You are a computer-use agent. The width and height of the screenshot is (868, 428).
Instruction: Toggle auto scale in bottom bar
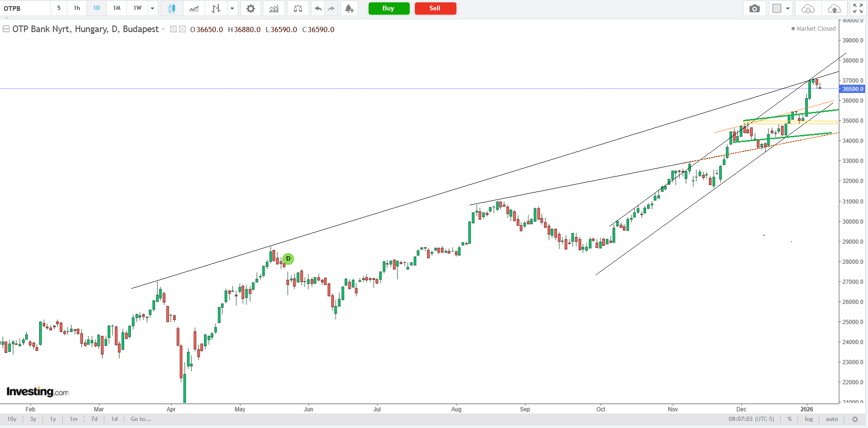pos(832,419)
